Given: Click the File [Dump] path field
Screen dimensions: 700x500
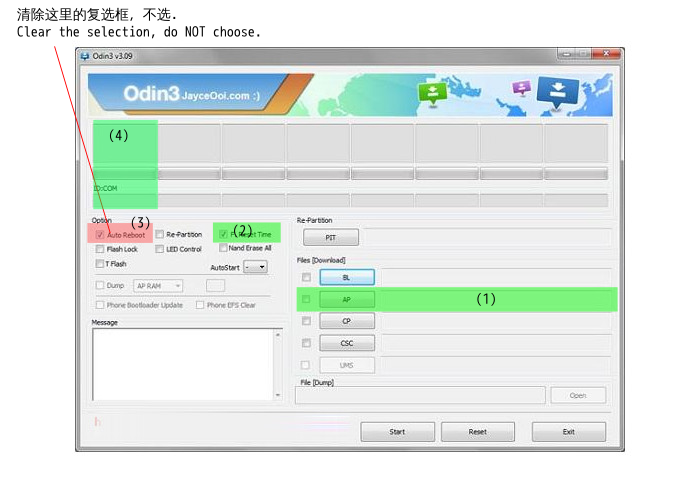Looking at the screenshot, I should [x=421, y=396].
